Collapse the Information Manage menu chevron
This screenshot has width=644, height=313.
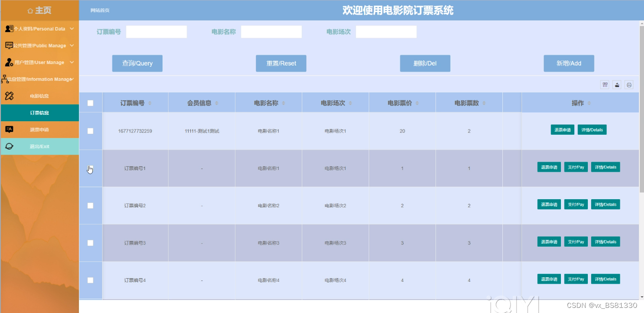click(73, 79)
